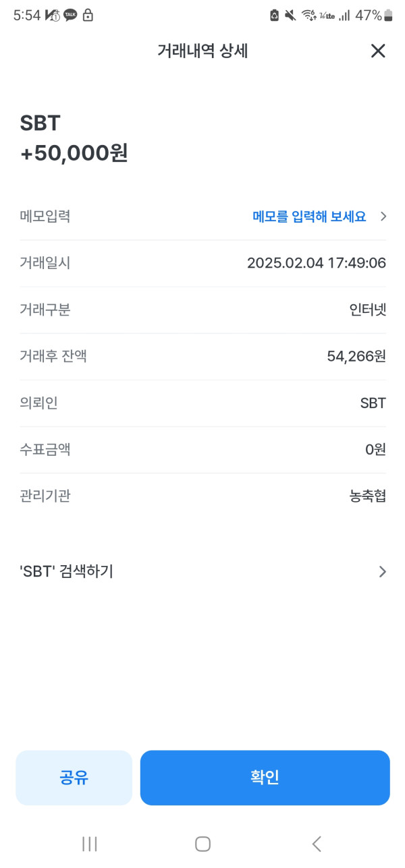
Task: Tap the Wi-Fi signal status icon
Action: click(x=308, y=16)
